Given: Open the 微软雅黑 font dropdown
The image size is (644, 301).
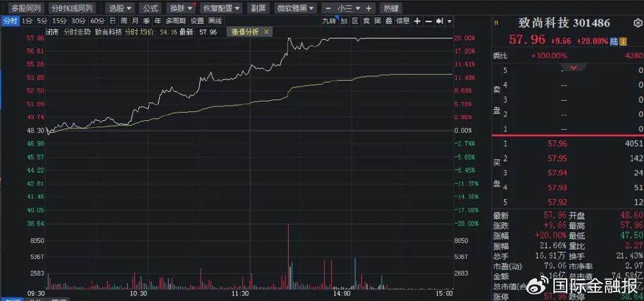Looking at the screenshot, I should [x=295, y=8].
